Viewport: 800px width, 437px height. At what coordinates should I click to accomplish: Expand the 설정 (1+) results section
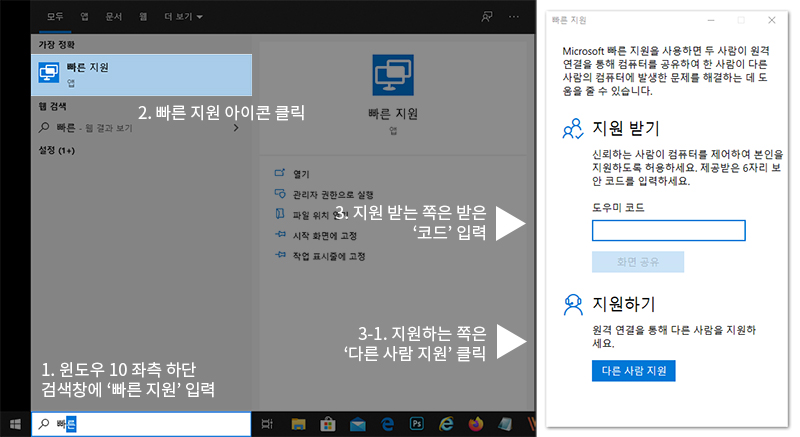click(x=55, y=150)
